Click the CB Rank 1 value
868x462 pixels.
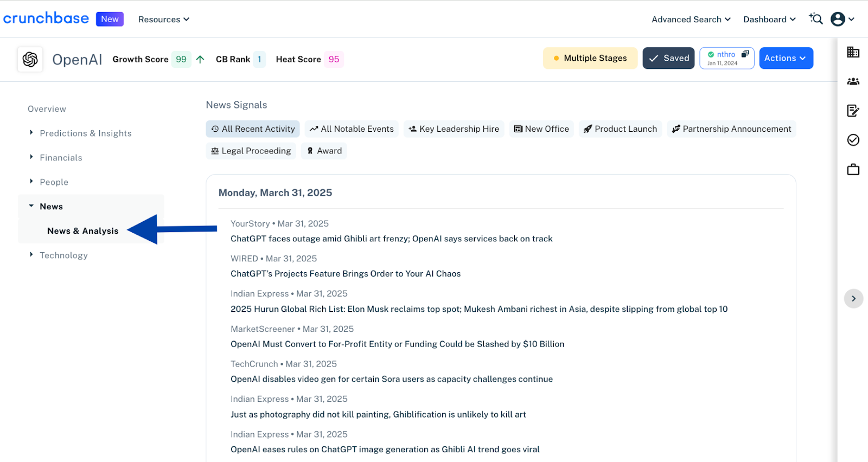pos(259,59)
